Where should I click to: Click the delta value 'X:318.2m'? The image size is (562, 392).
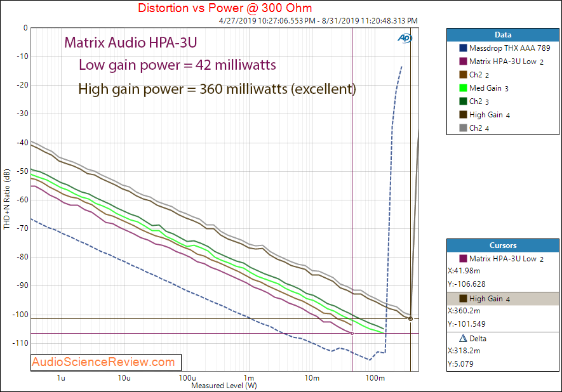click(x=464, y=351)
